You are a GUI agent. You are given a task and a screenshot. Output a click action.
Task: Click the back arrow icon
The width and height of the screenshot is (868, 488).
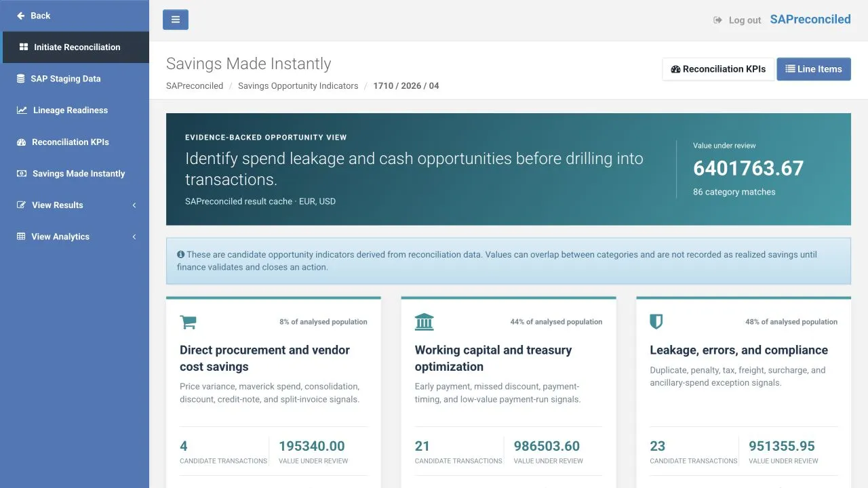click(21, 16)
